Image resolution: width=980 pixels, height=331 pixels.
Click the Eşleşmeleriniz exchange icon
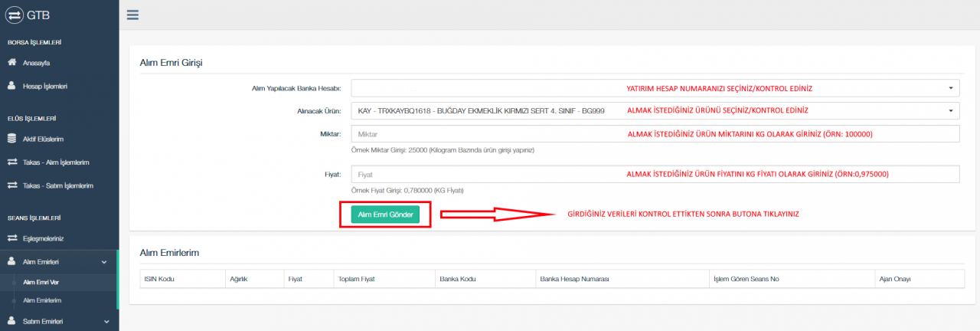tap(11, 238)
